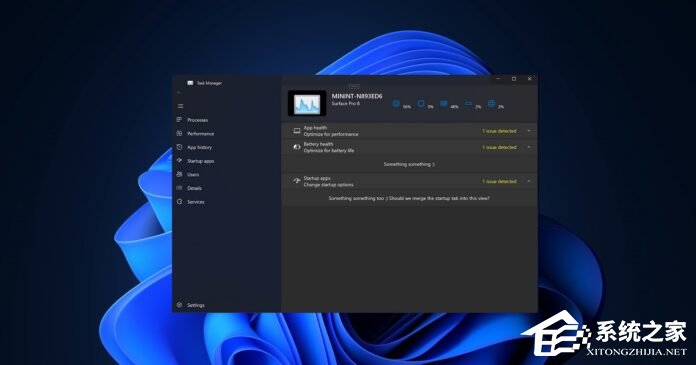Click the globe network icon in header
The height and width of the screenshot is (365, 696).
pyautogui.click(x=491, y=104)
